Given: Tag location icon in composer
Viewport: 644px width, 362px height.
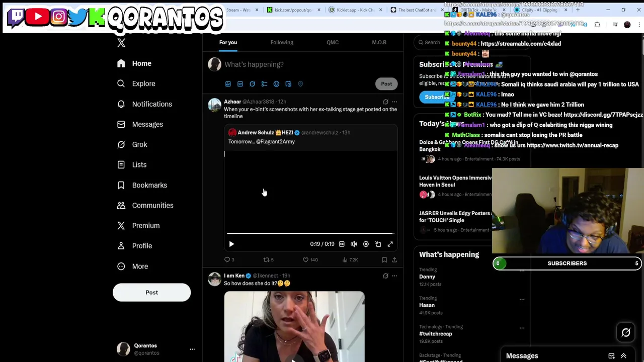Looking at the screenshot, I should tap(300, 84).
